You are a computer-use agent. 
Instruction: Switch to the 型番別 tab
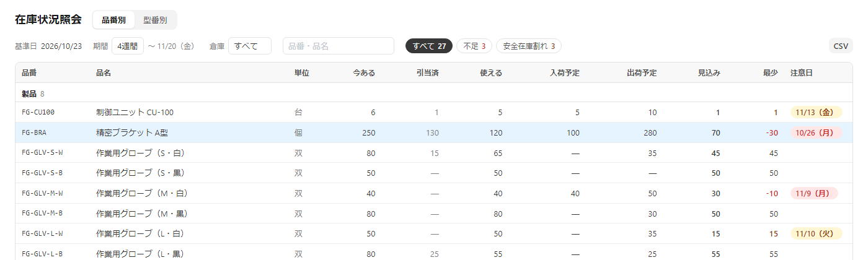(155, 20)
